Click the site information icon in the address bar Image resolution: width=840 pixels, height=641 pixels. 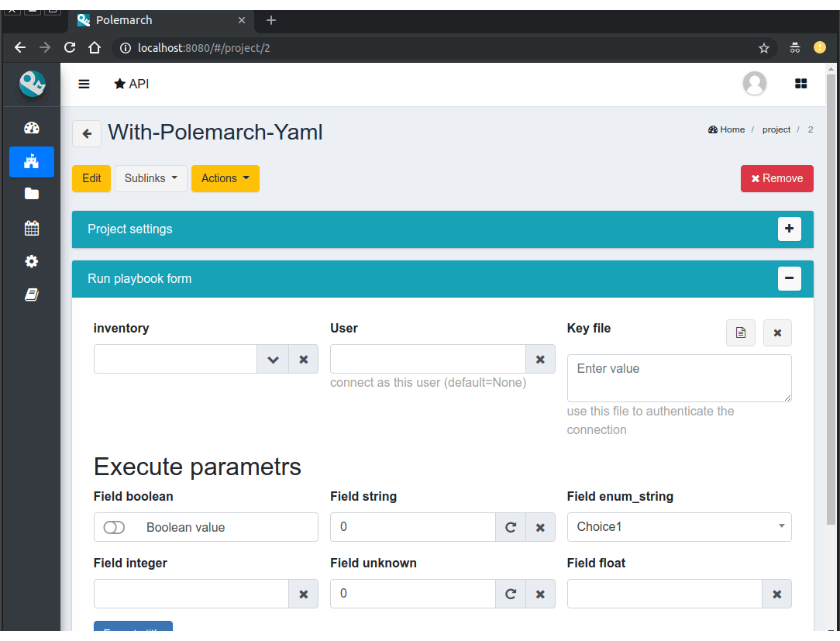coord(126,48)
